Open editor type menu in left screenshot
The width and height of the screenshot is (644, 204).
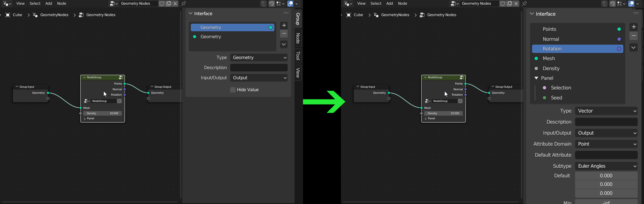click(x=7, y=4)
